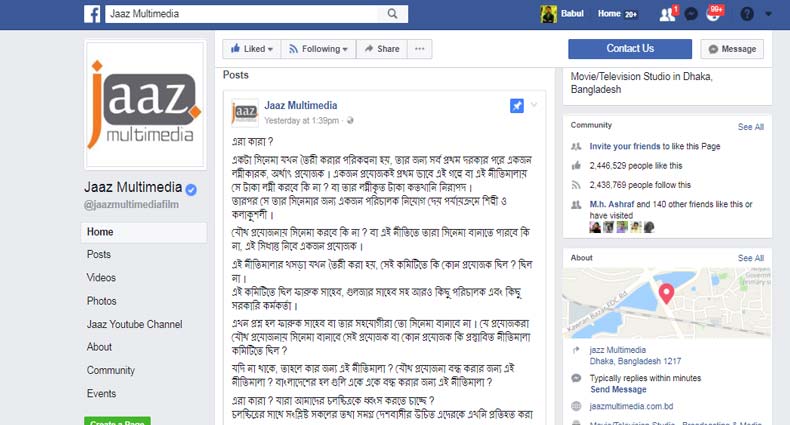Select Videos in the left sidebar
The width and height of the screenshot is (790, 425).
click(x=101, y=277)
